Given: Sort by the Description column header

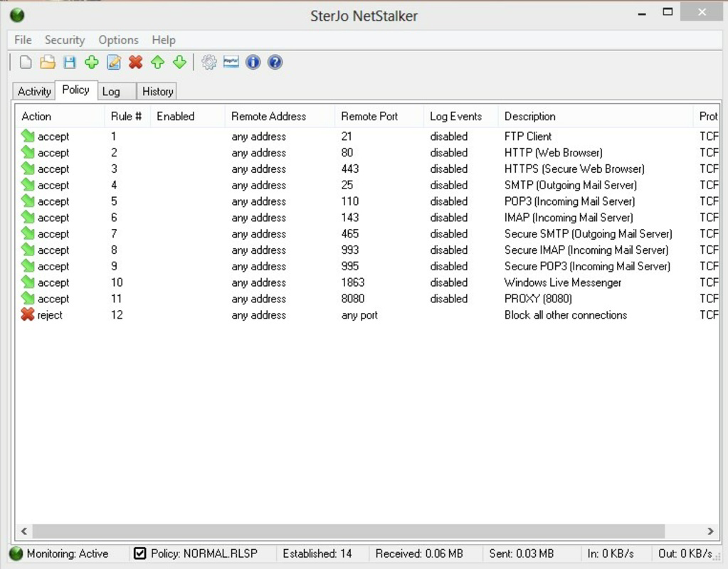Looking at the screenshot, I should [595, 116].
